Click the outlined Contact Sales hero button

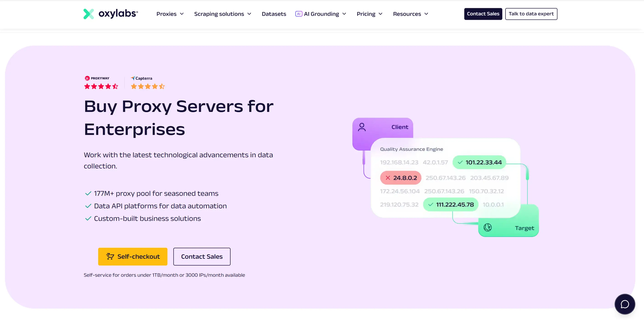coord(202,256)
